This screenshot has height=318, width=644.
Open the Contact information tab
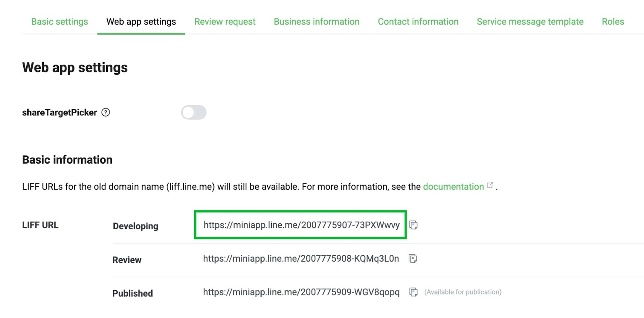click(x=418, y=22)
